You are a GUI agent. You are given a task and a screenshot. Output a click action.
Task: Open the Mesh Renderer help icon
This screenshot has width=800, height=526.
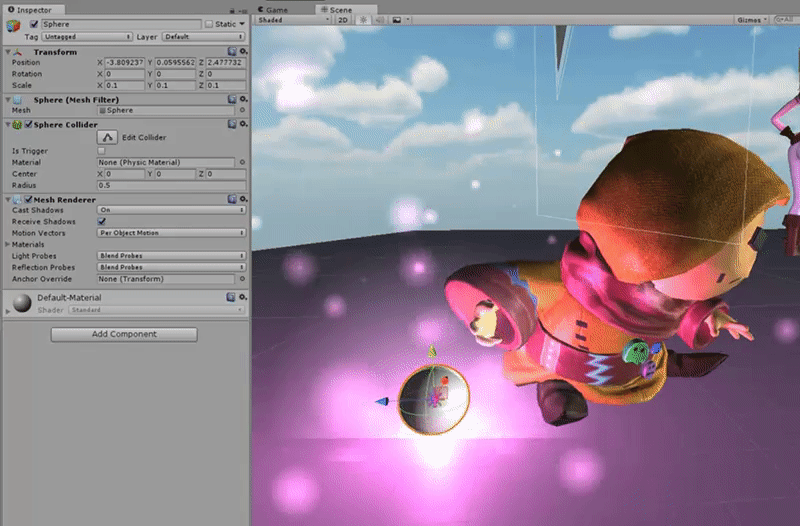click(x=232, y=199)
